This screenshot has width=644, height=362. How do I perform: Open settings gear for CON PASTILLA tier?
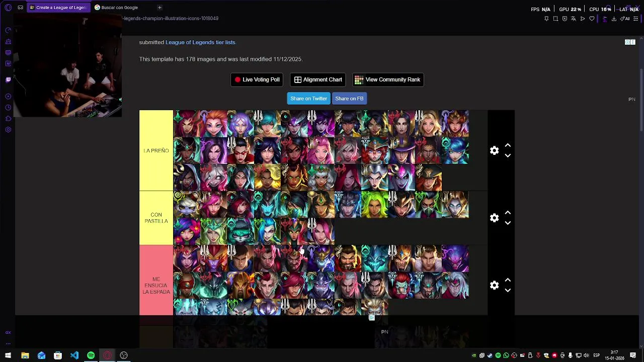click(x=494, y=218)
